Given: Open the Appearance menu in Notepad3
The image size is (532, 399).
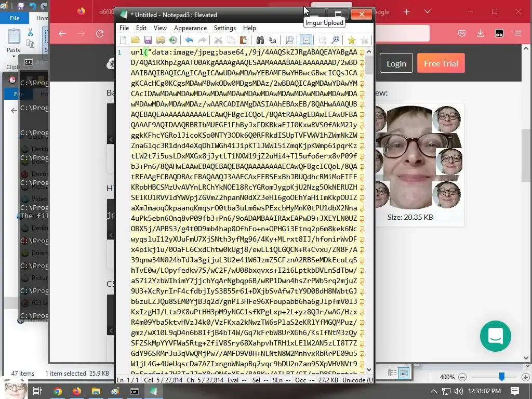Looking at the screenshot, I should [190, 28].
